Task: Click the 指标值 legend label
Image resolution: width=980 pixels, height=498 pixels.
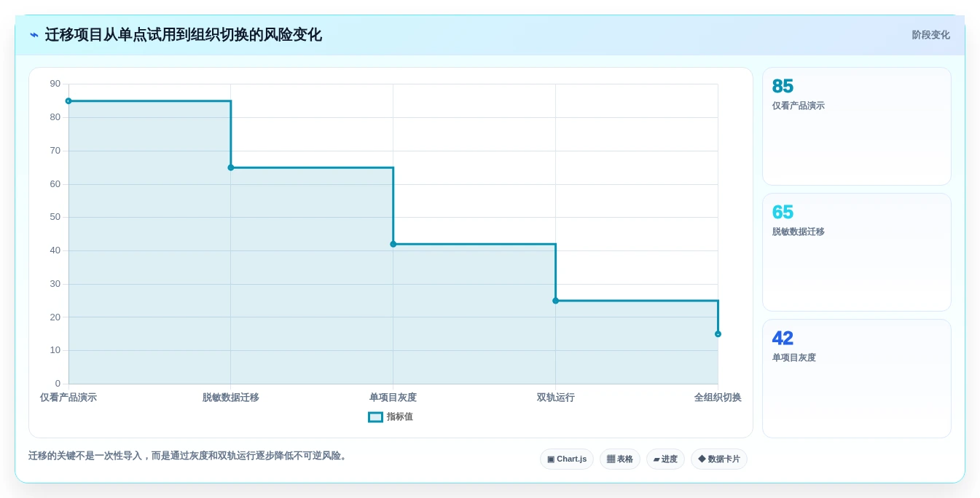Action: coord(400,417)
